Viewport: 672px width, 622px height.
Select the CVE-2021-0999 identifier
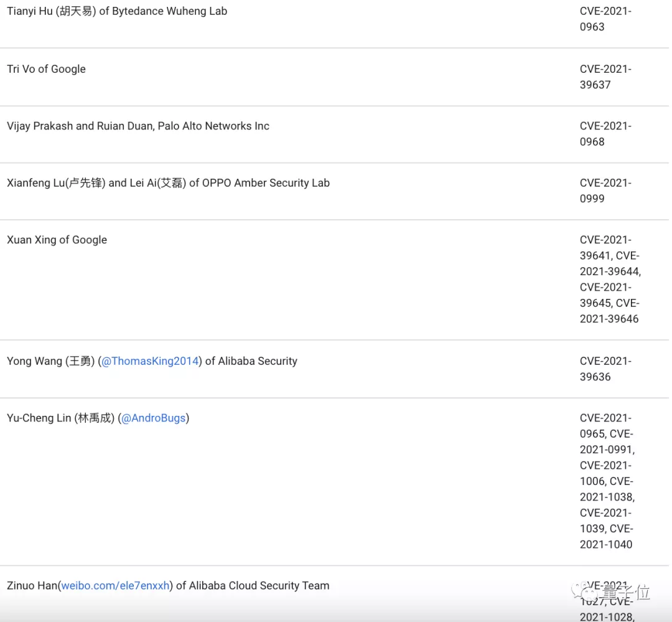[605, 191]
